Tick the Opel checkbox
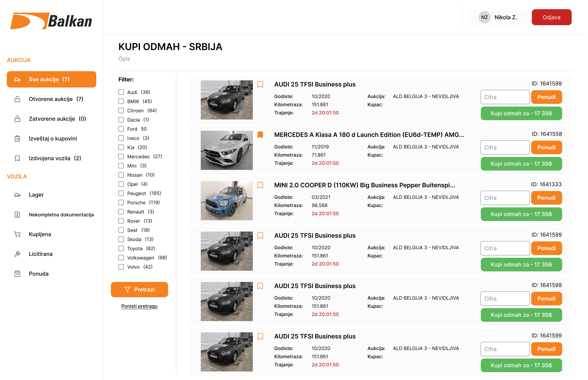The width and height of the screenshot is (588, 380). click(121, 184)
